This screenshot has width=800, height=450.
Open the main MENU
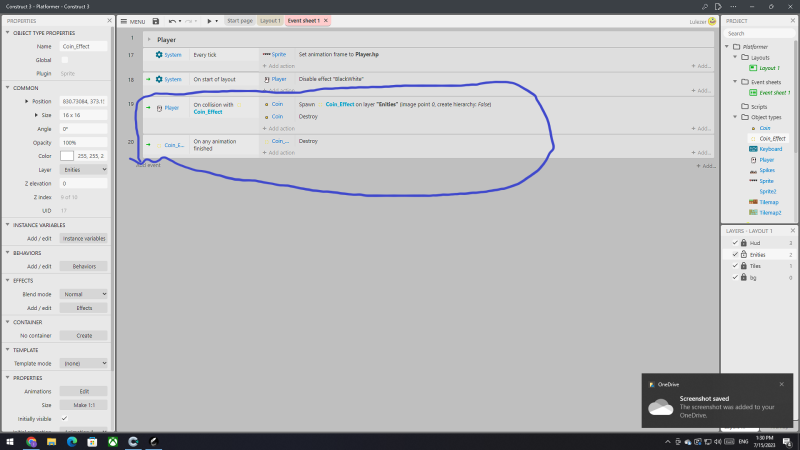pyautogui.click(x=131, y=20)
